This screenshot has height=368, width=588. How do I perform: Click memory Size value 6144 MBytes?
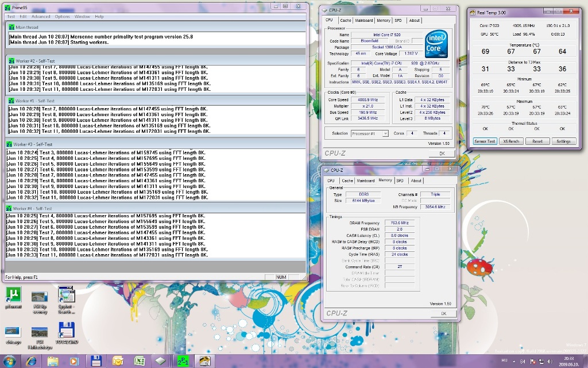[x=363, y=201]
